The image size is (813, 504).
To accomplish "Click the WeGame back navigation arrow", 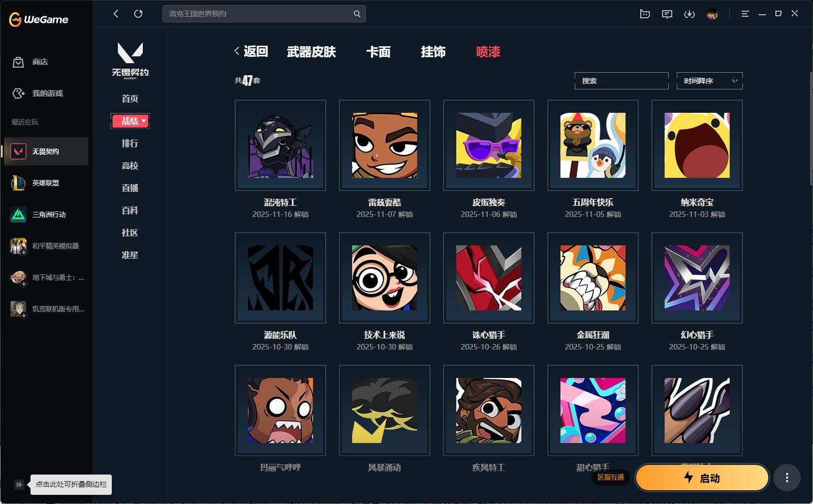I will 116,14.
